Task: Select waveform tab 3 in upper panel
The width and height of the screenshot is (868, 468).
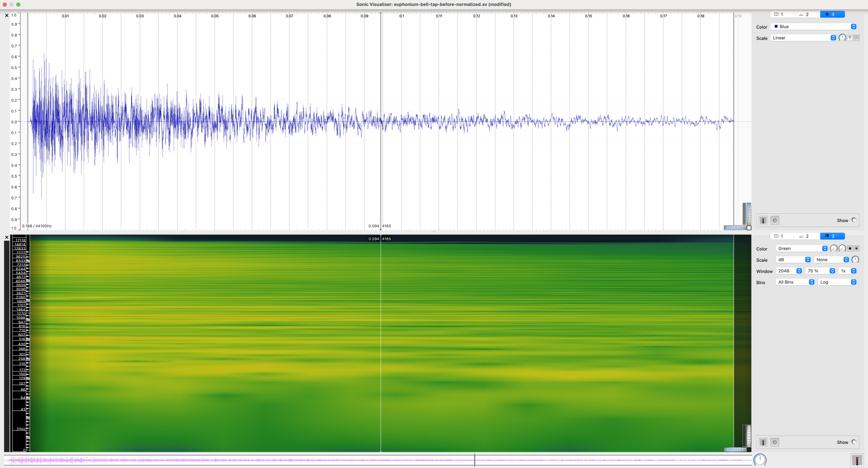Action: pos(832,14)
